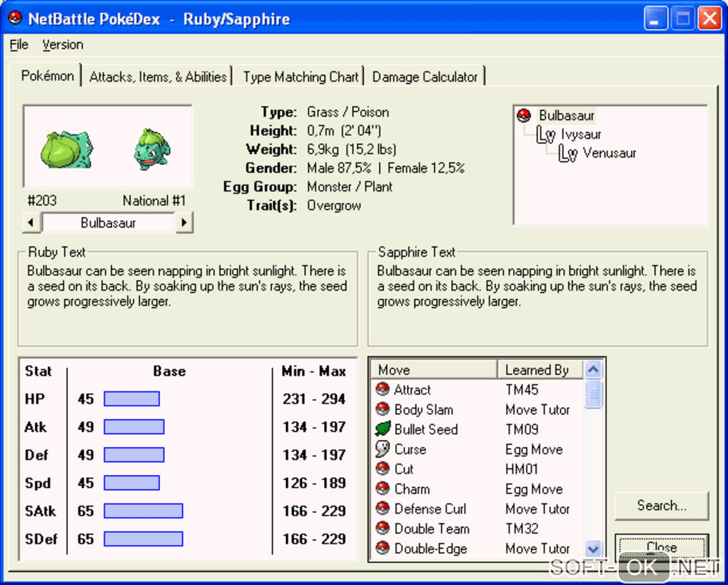Select the Attract move row
The image size is (728, 585).
click(477, 389)
